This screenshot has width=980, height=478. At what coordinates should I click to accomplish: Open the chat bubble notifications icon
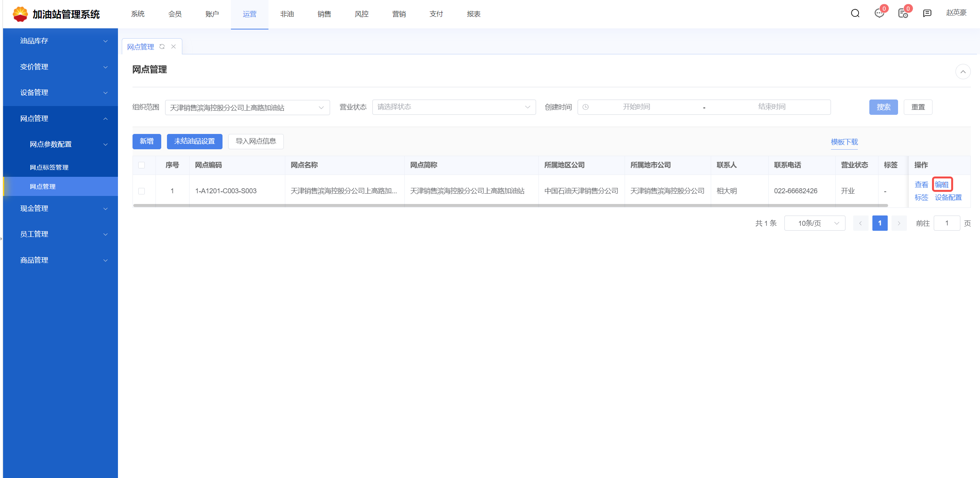[x=879, y=14]
